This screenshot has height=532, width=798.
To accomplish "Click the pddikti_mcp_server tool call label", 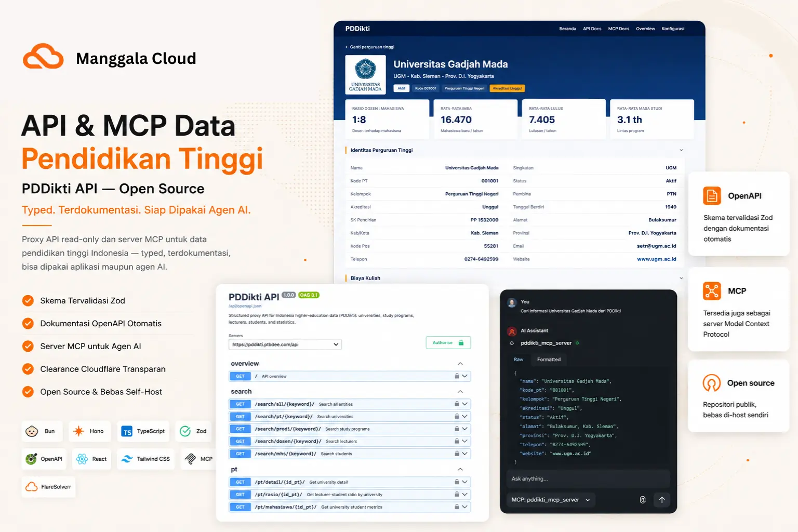I will tap(546, 343).
